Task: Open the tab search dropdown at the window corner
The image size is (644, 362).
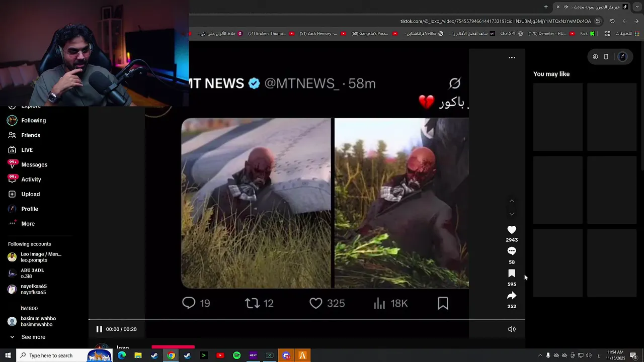Action: tap(637, 7)
